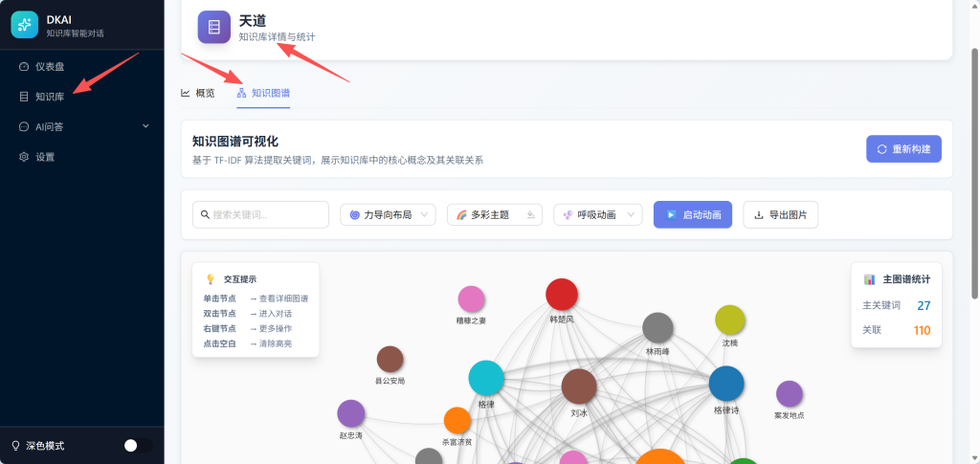Click the 启动动画 button

pyautogui.click(x=693, y=215)
